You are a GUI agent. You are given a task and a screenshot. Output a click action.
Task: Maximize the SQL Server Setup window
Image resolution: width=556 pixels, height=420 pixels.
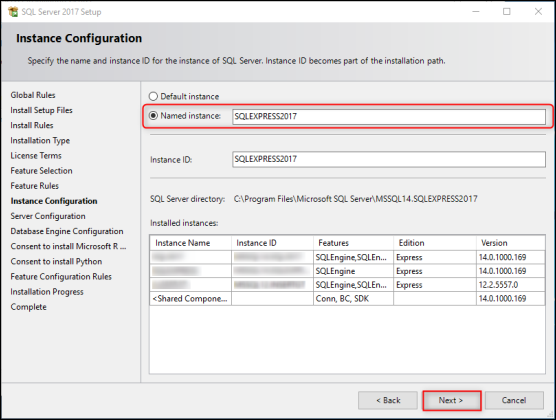coord(507,12)
